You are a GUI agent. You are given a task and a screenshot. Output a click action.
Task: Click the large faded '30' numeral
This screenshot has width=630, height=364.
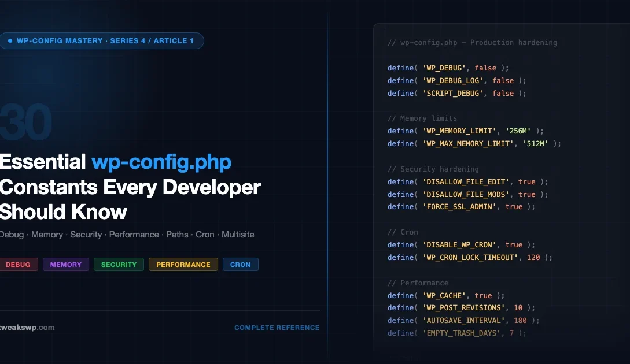click(x=25, y=121)
